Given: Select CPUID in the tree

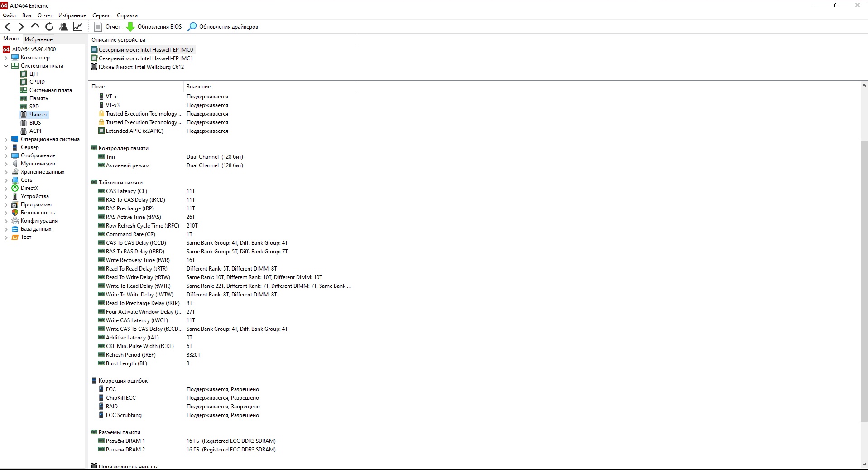Looking at the screenshot, I should [x=37, y=82].
